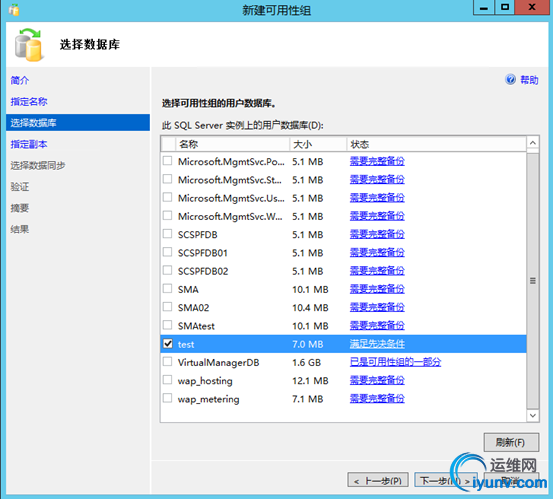Image resolution: width=553 pixels, height=499 pixels.
Task: Select the SMA database name
Action: tap(188, 290)
